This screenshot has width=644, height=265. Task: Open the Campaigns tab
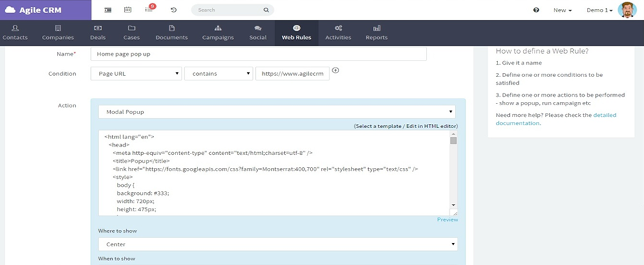[218, 33]
